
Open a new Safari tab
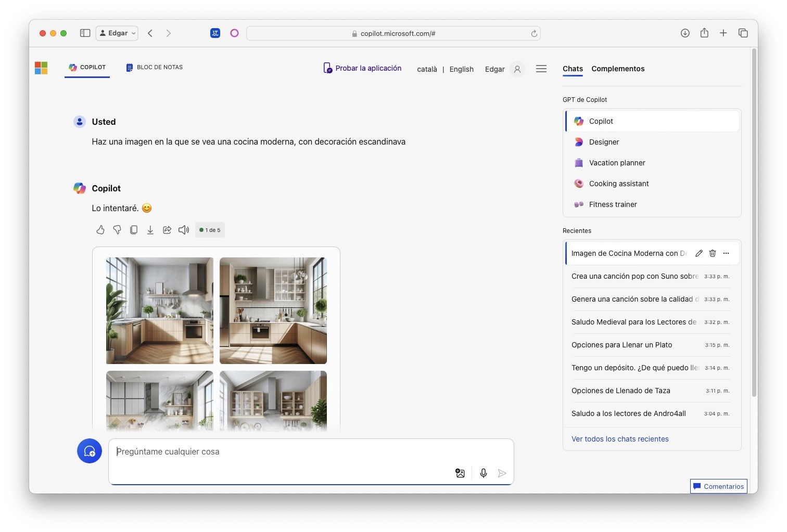tap(723, 33)
